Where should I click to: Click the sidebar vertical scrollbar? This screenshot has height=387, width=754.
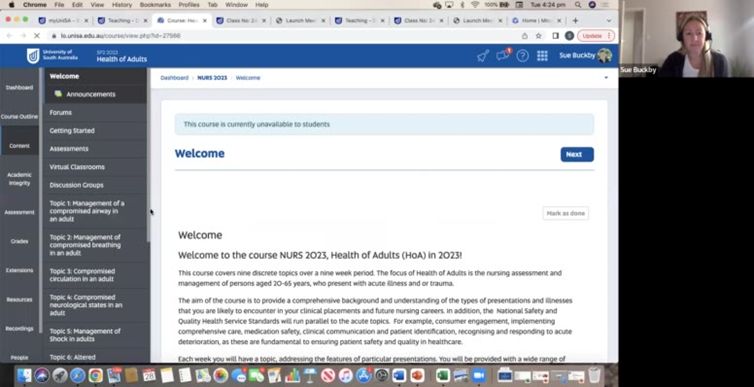[149, 155]
